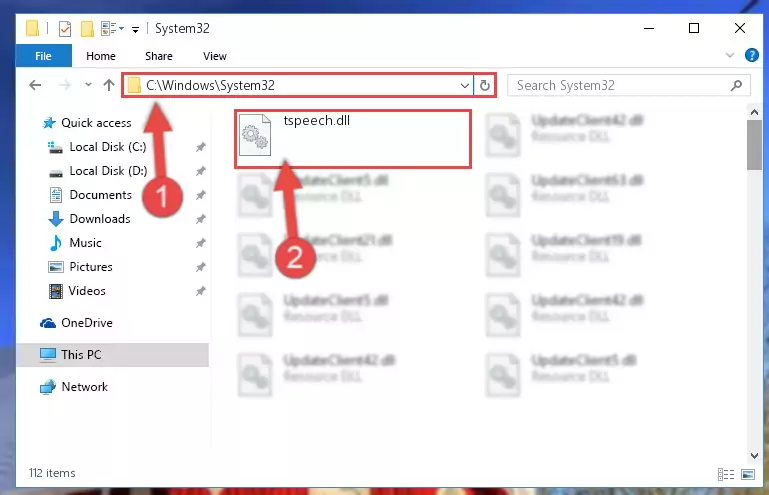Open Pictures in navigation pane
The height and width of the screenshot is (495, 769).
coord(91,267)
